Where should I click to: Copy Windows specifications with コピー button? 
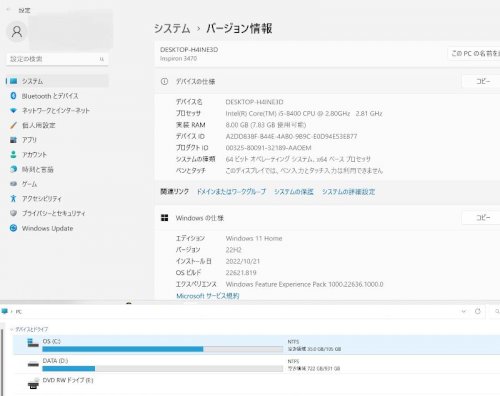point(482,218)
